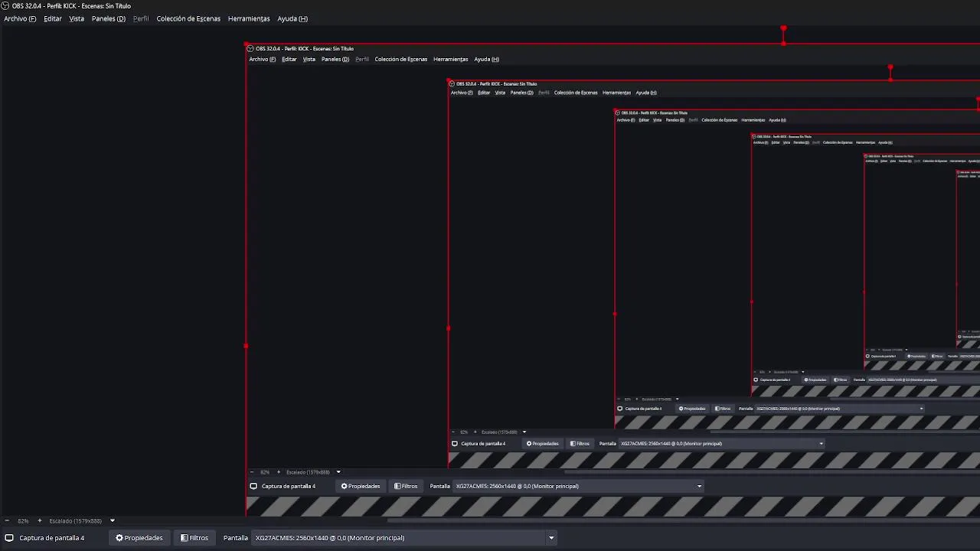
Task: Open the Vista menu in the main window
Action: [x=77, y=18]
